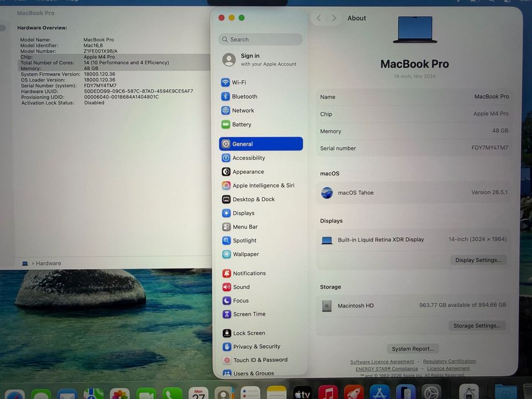Open System Report…
Viewport: 532px width, 399px height.
(413, 349)
